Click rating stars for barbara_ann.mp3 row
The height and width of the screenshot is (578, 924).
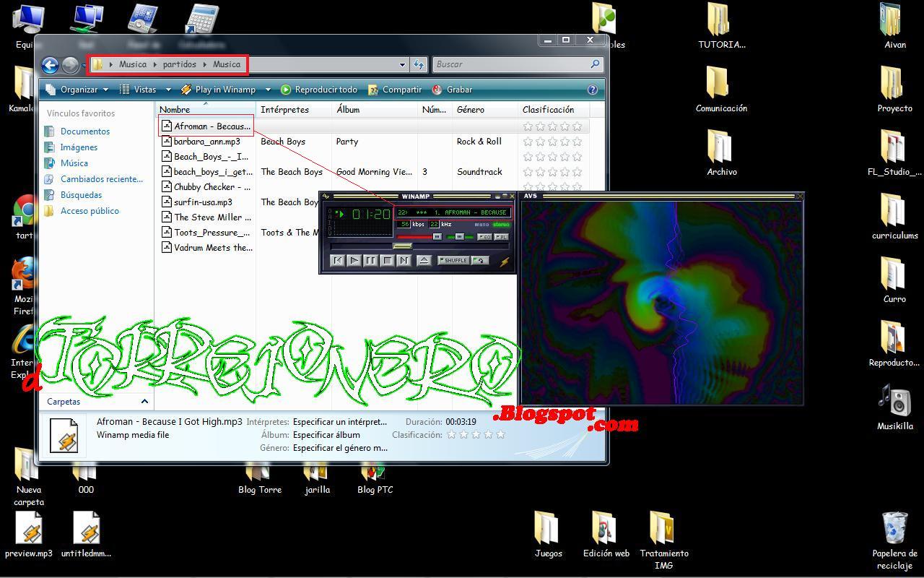552,142
